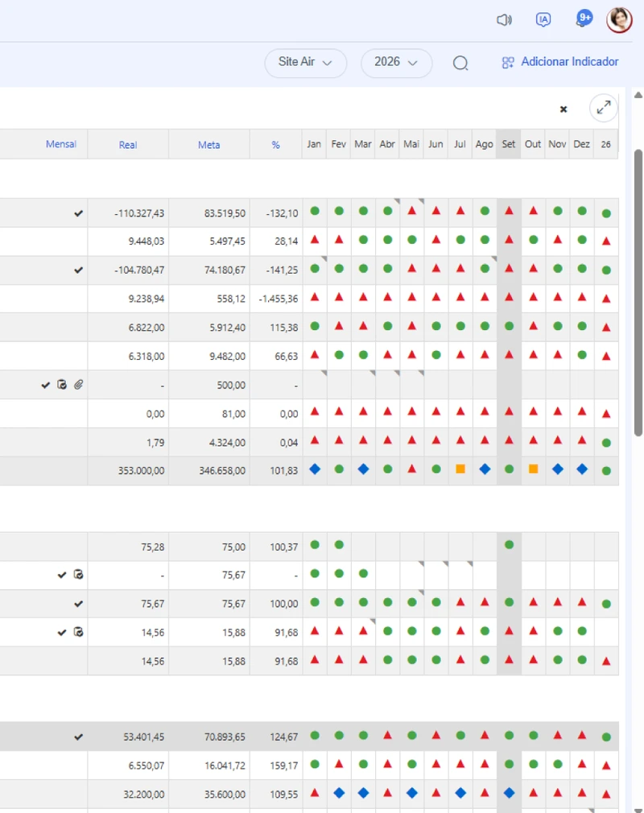This screenshot has width=644, height=813.
Task: Click Set blue diamond in the 32.200,00 row
Action: click(x=510, y=793)
